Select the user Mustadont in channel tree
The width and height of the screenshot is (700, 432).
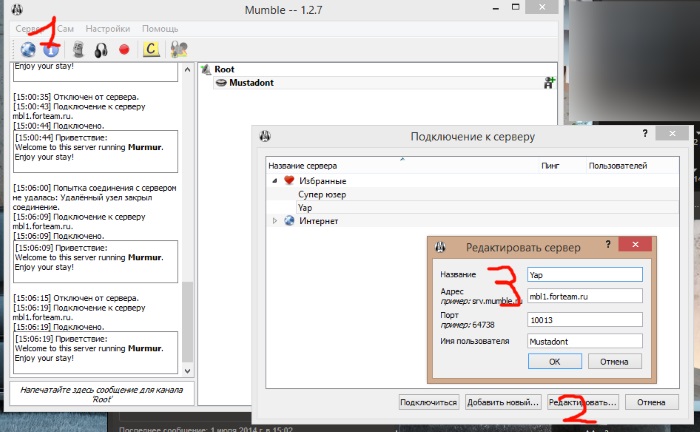coord(251,83)
